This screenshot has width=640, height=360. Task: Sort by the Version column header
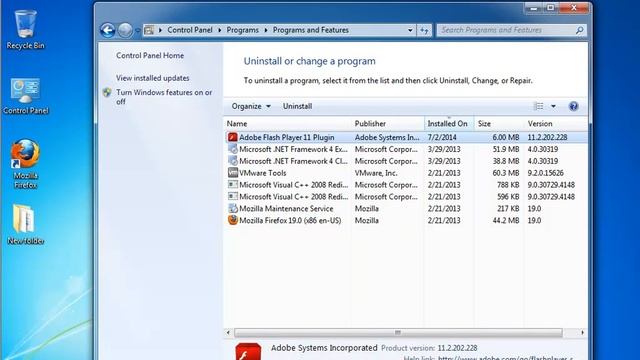pyautogui.click(x=556, y=124)
